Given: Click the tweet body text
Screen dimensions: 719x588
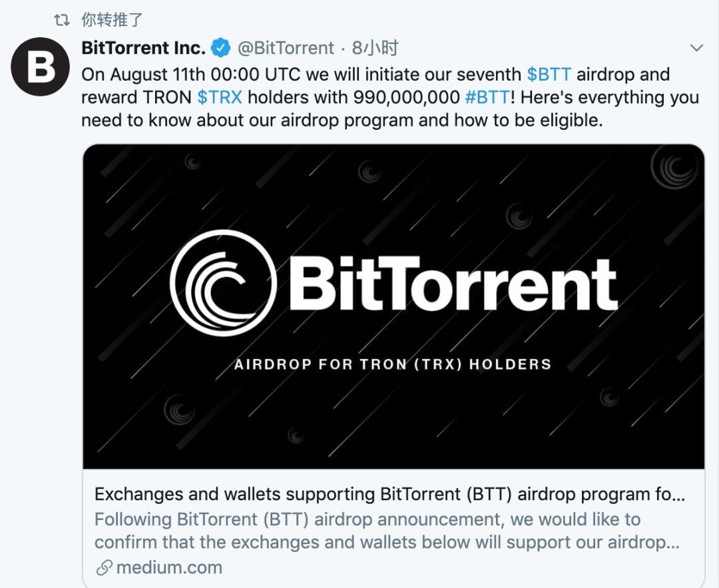Looking at the screenshot, I should 389,97.
